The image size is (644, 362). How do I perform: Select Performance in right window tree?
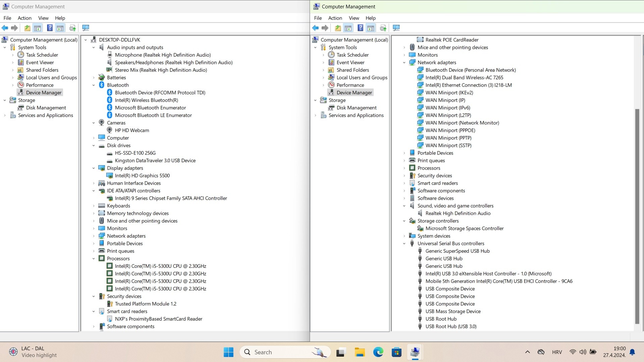coord(350,85)
